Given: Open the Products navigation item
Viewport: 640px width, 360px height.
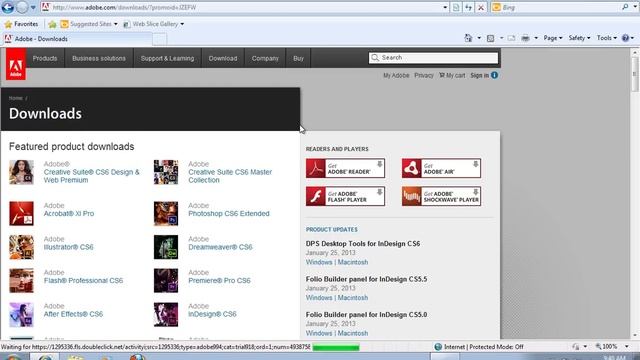Looking at the screenshot, I should (45, 58).
